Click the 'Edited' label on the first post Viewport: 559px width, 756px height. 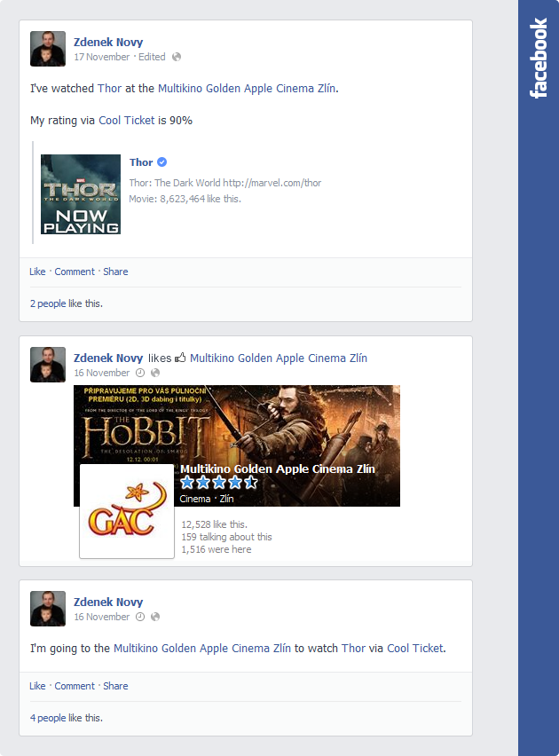152,57
